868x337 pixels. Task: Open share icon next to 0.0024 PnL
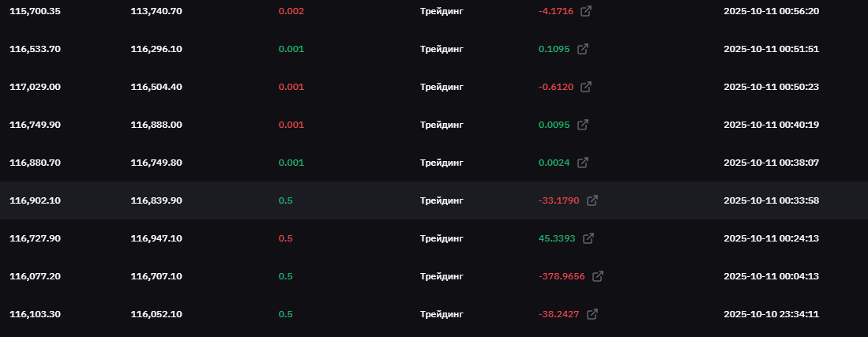coord(582,163)
